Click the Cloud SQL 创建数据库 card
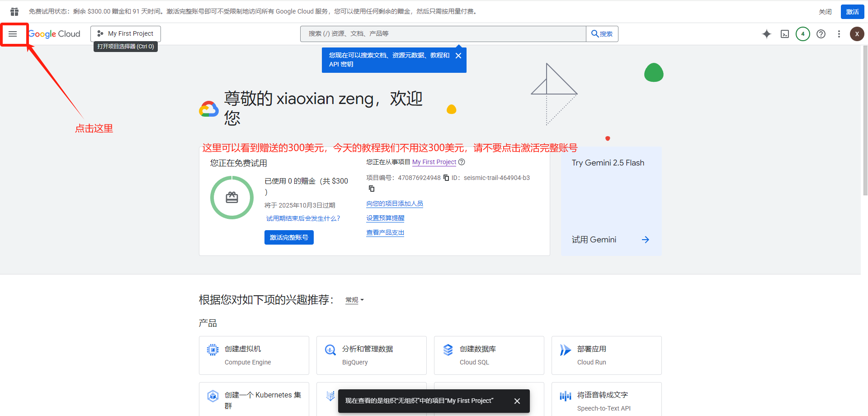 click(489, 355)
